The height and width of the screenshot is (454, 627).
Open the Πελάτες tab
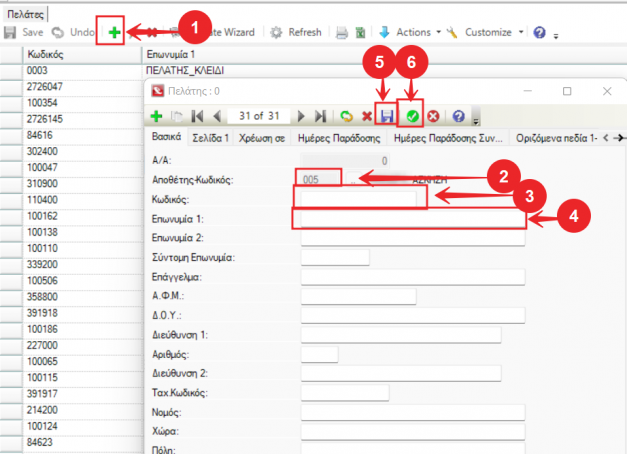25,15
